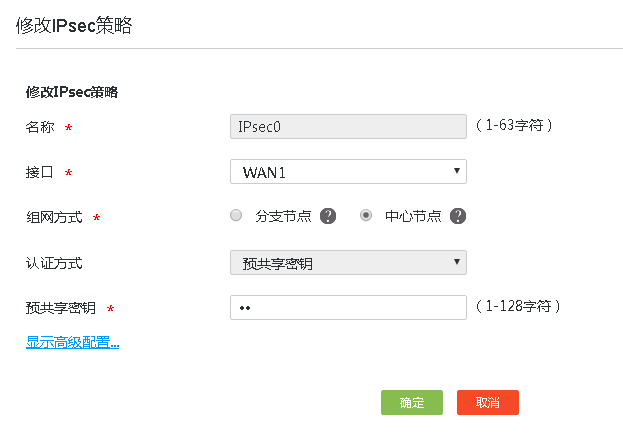Click the help icon beside 分支节点
This screenshot has height=434, width=623.
pos(328,216)
